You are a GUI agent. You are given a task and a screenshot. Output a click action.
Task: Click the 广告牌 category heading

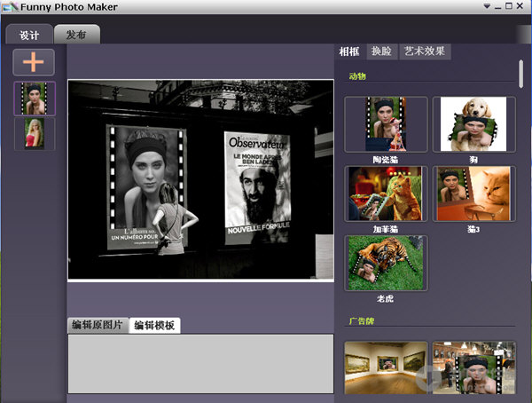pyautogui.click(x=362, y=321)
